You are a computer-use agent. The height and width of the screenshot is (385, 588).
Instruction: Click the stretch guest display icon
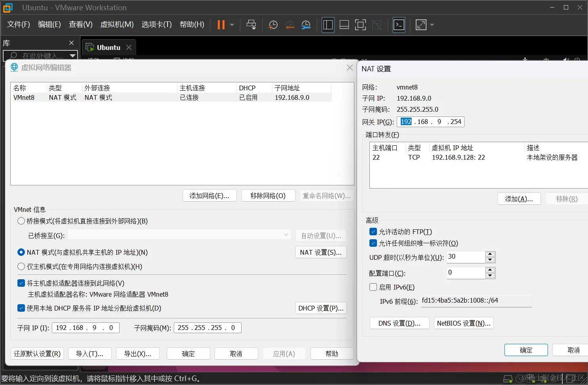pos(421,25)
